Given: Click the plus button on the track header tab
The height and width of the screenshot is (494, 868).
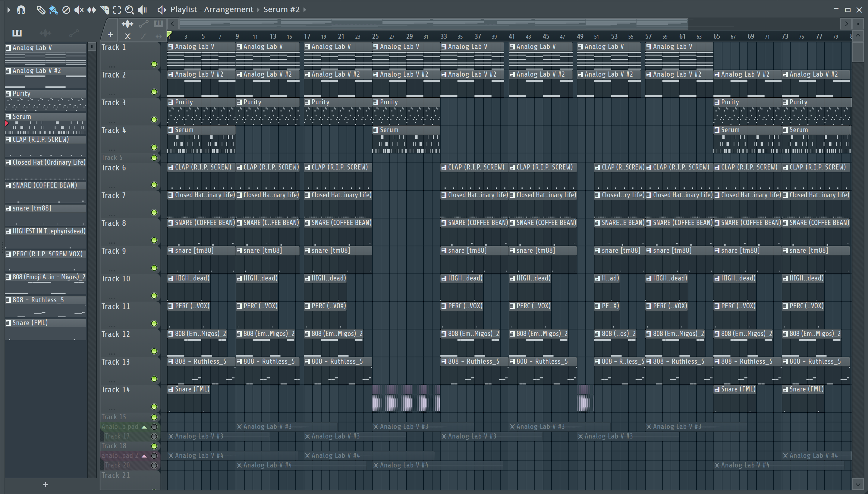Looking at the screenshot, I should [110, 35].
